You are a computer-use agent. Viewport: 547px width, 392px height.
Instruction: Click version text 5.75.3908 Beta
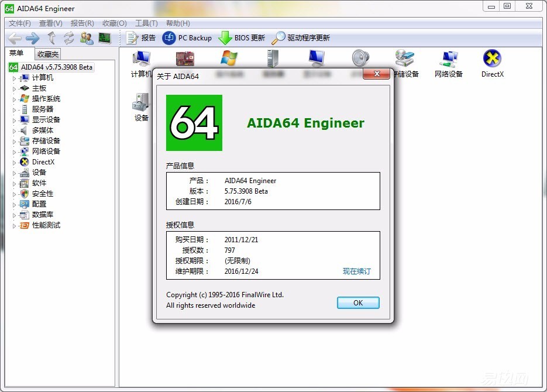[x=246, y=191]
